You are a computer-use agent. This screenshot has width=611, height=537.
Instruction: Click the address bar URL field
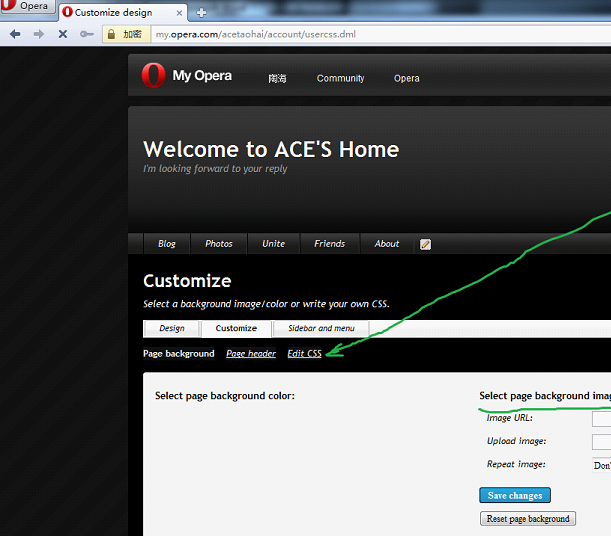(x=381, y=34)
